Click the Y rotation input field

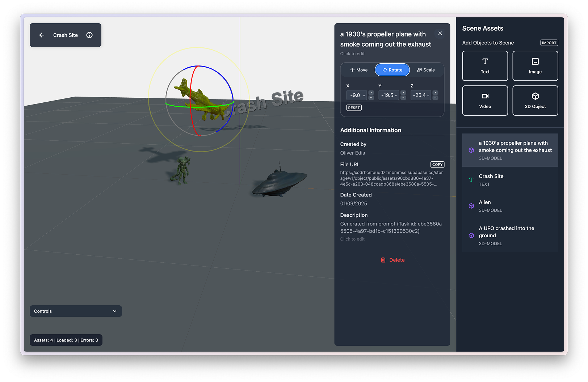[387, 95]
